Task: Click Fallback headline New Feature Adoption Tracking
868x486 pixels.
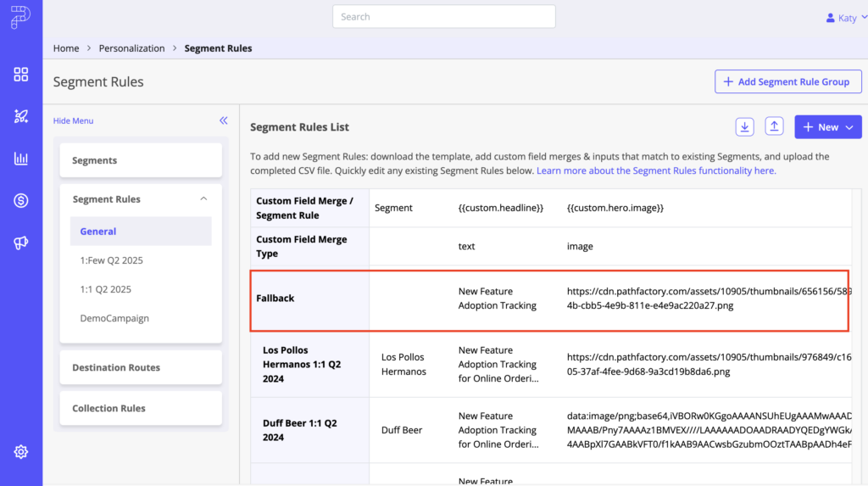Action: pyautogui.click(x=497, y=299)
